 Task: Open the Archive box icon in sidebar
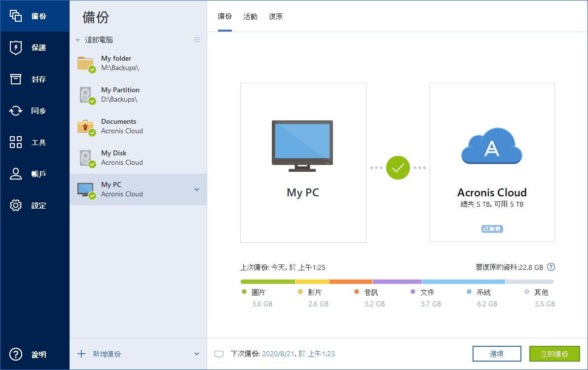pyautogui.click(x=16, y=79)
